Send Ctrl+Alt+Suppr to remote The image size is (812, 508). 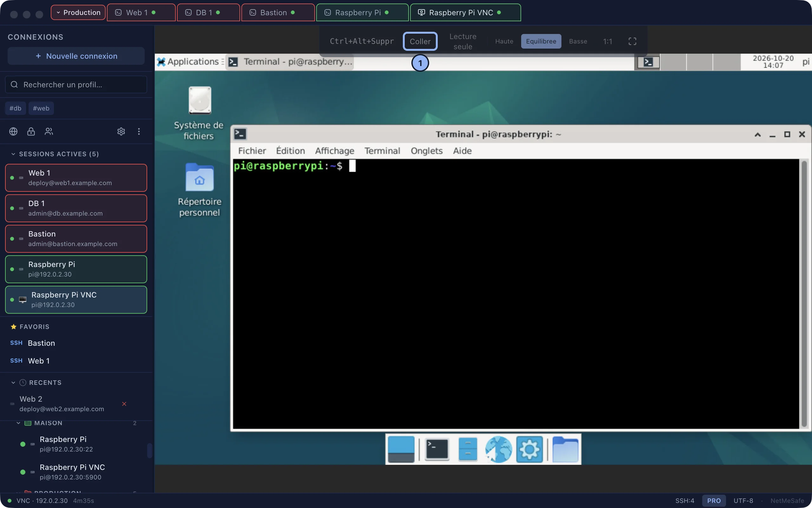(362, 41)
